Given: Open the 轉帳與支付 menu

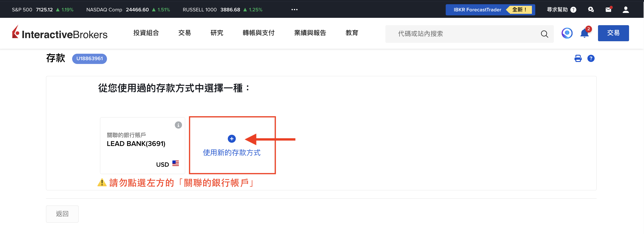Looking at the screenshot, I should tap(259, 33).
